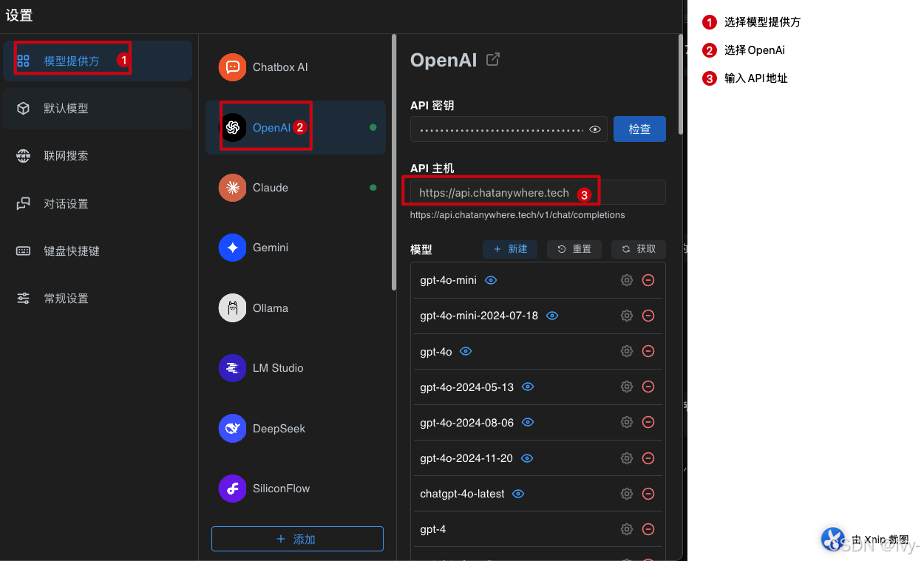Select the DeepSeek provider logo
The width and height of the screenshot is (924, 561).
(x=232, y=429)
